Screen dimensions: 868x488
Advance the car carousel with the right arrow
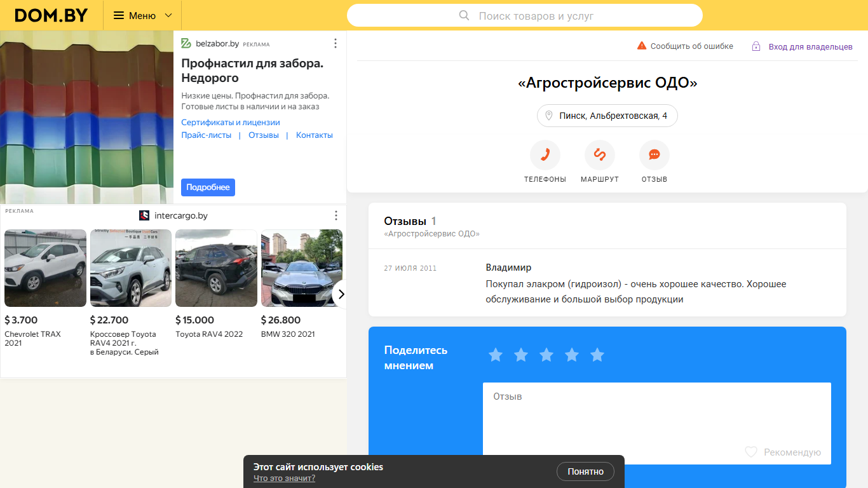pyautogui.click(x=341, y=294)
